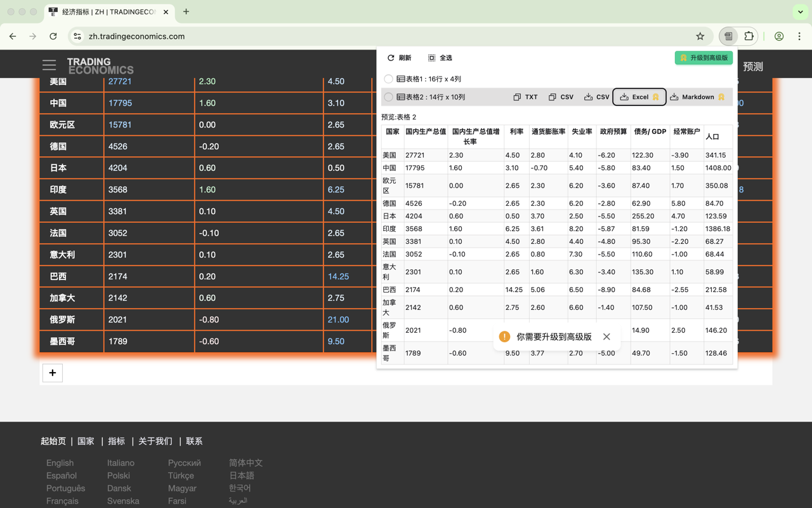Click the browser back arrow
812x508 pixels.
[13, 36]
